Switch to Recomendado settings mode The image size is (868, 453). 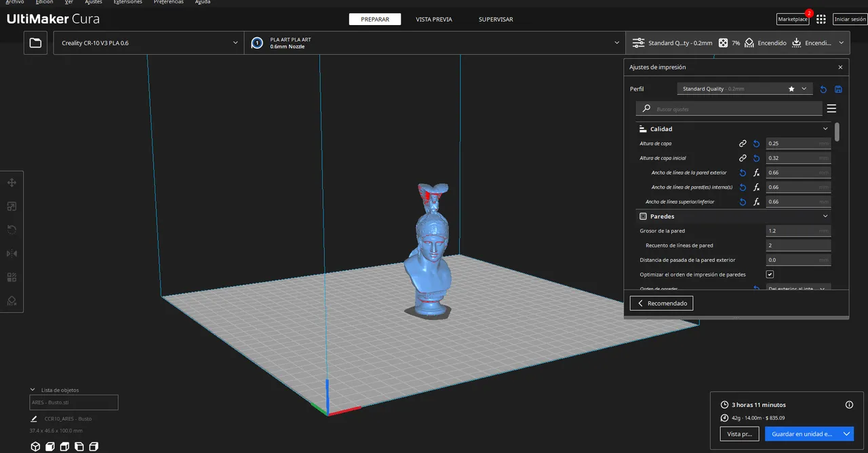661,303
